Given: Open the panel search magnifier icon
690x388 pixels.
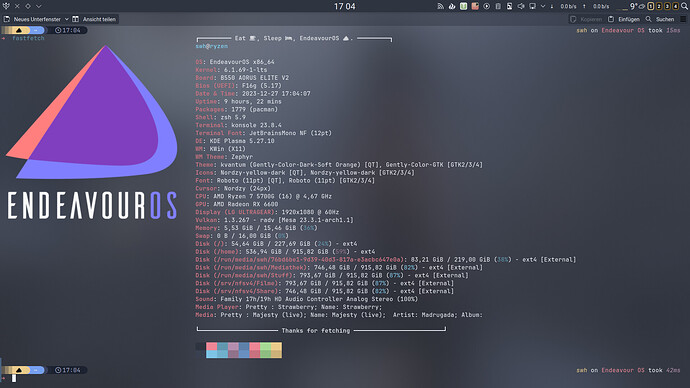Looking at the screenshot, I should [x=685, y=6].
